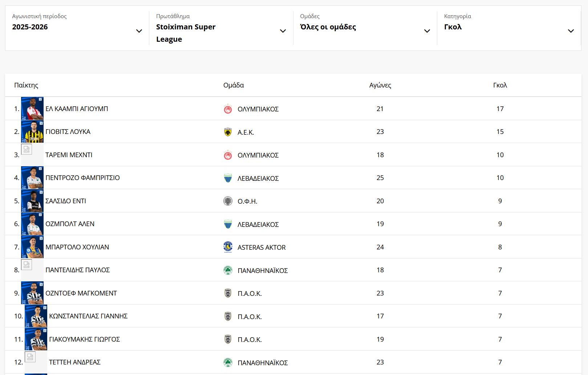The width and height of the screenshot is (588, 375).
Task: Click the Panathinaikos crest beside Pantelidis
Action: tap(228, 270)
